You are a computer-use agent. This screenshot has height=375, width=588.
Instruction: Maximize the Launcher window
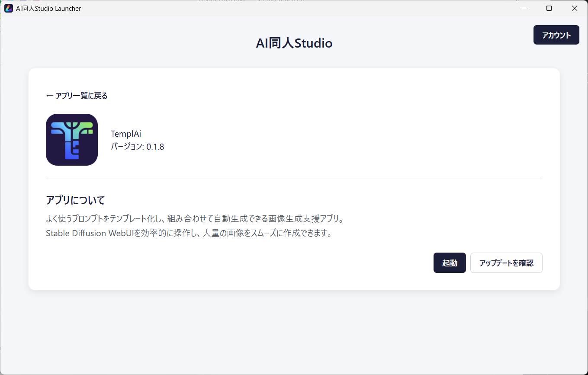549,8
